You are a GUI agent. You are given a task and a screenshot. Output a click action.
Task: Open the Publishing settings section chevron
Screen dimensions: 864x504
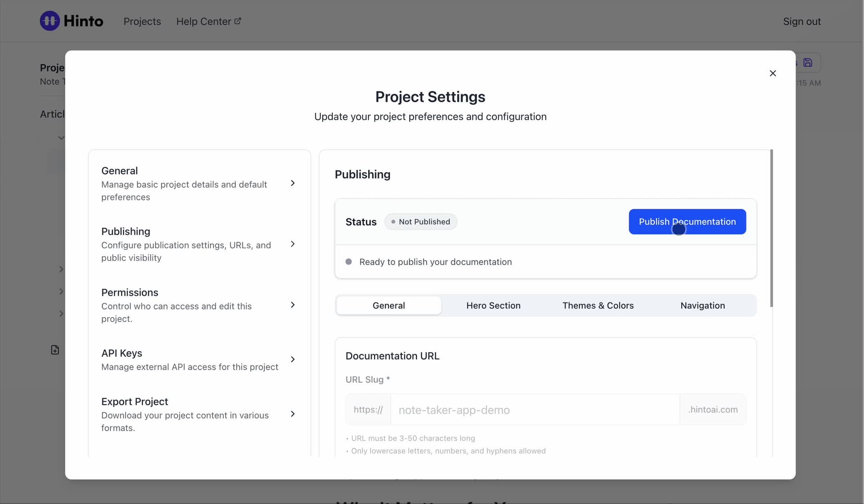click(x=292, y=244)
